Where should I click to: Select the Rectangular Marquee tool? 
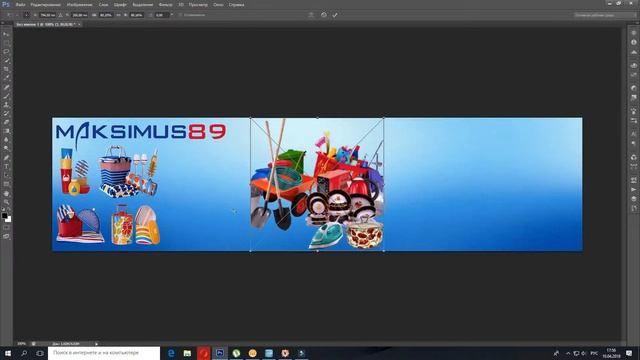click(x=6, y=43)
